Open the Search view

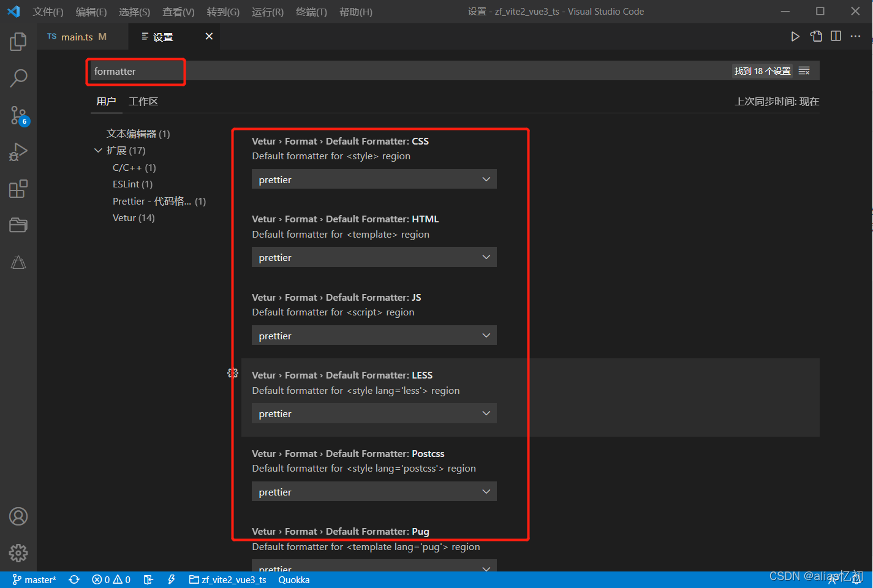(x=18, y=78)
